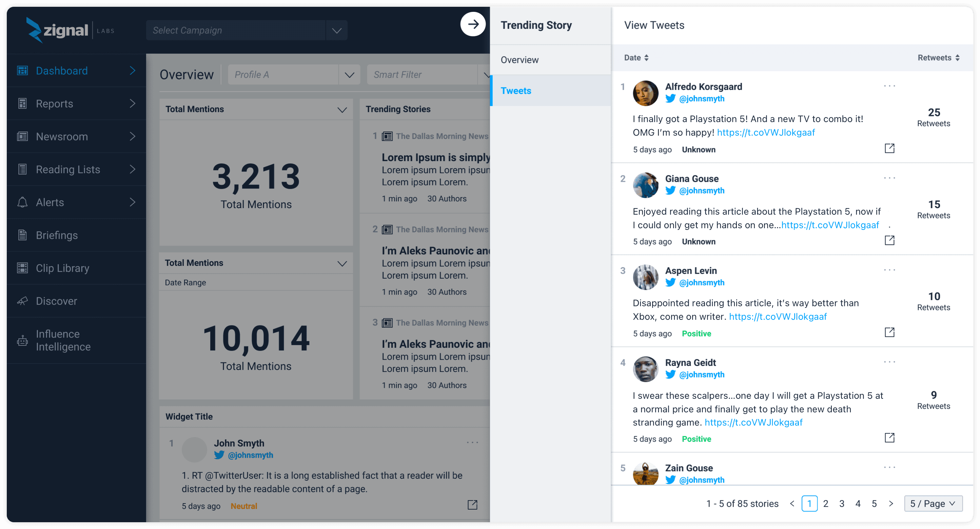Click the arrow button to close panel
Viewport: 980px width, 529px height.
(x=473, y=24)
